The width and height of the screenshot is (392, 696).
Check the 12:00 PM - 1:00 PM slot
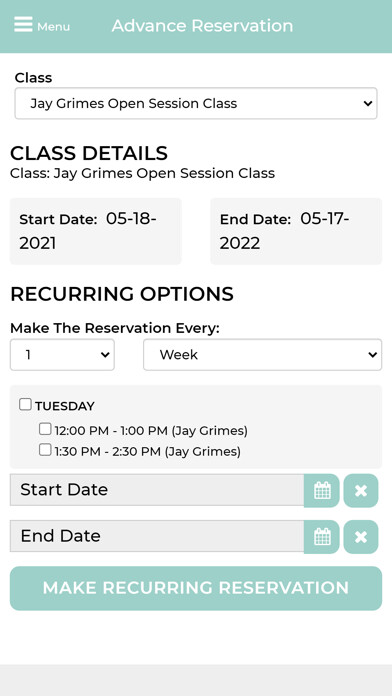coord(45,429)
